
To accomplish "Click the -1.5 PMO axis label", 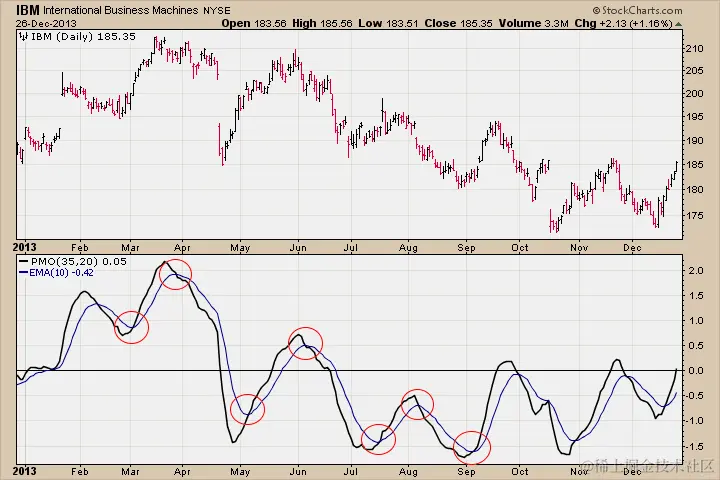I will pyautogui.click(x=694, y=446).
